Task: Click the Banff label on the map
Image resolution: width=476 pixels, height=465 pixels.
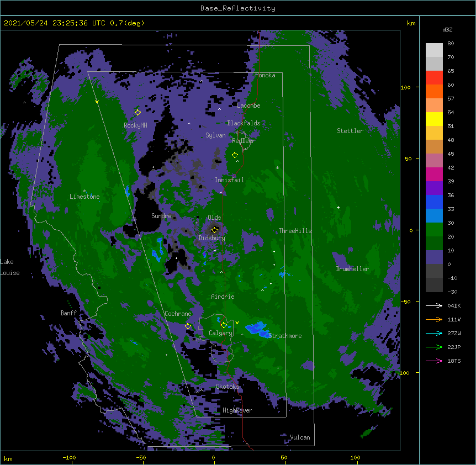Action: 68,313
